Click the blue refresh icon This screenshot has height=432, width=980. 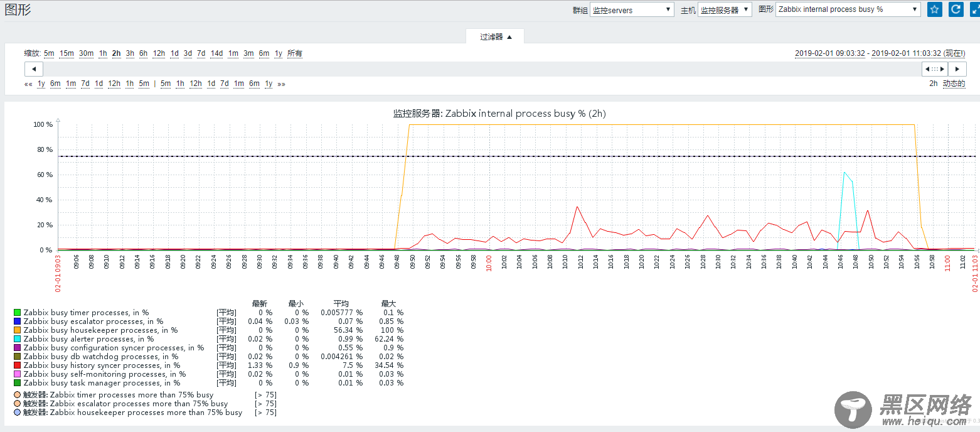click(x=956, y=9)
